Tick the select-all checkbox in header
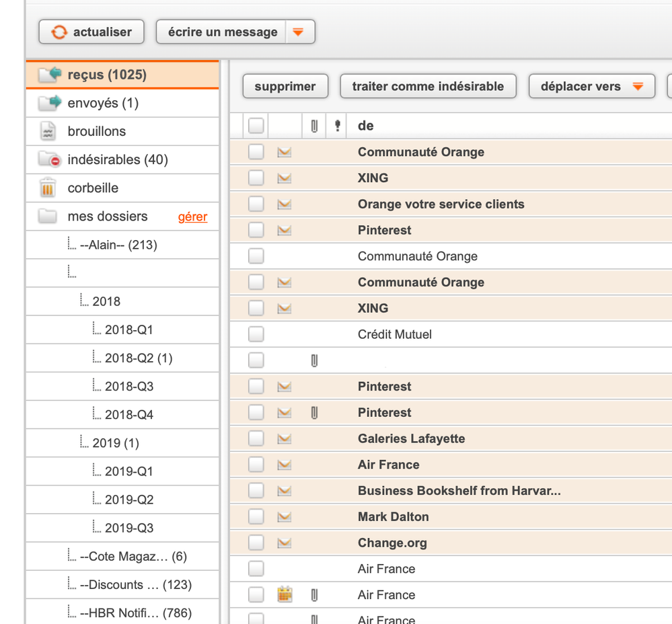 point(256,126)
